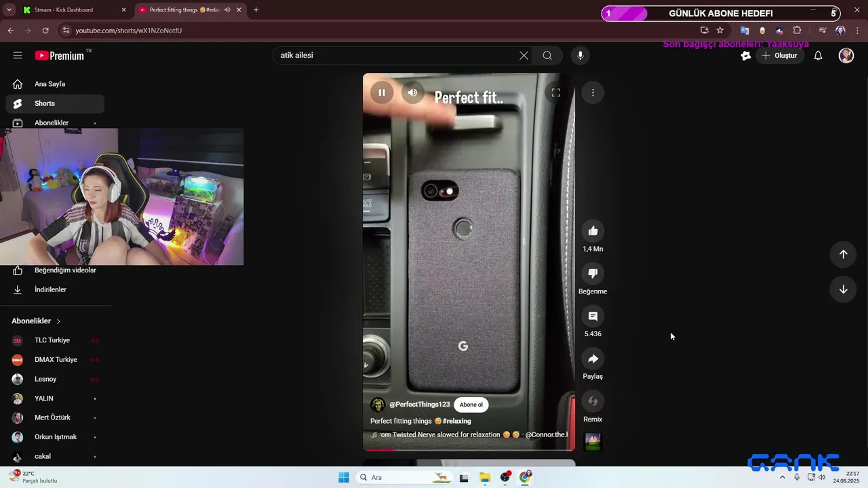View site information for youtube.com
This screenshot has height=488, width=868.
[66, 30]
